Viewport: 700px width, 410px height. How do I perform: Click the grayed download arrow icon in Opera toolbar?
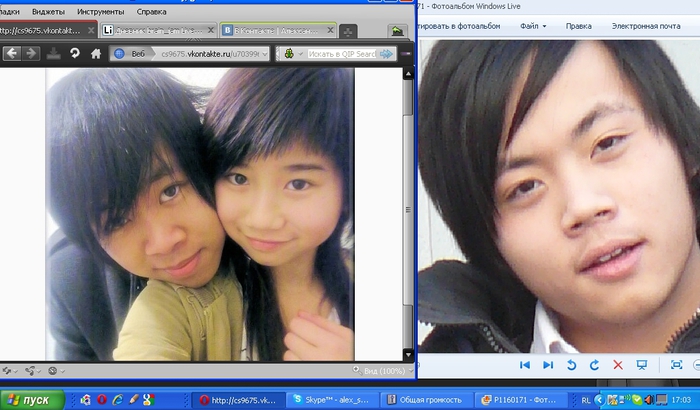tap(54, 54)
